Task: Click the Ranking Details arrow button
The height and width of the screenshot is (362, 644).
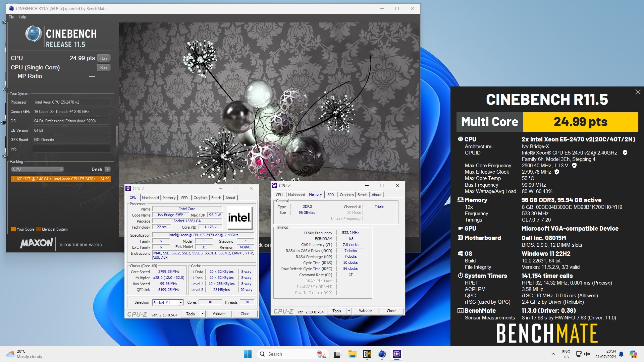Action: click(108, 169)
